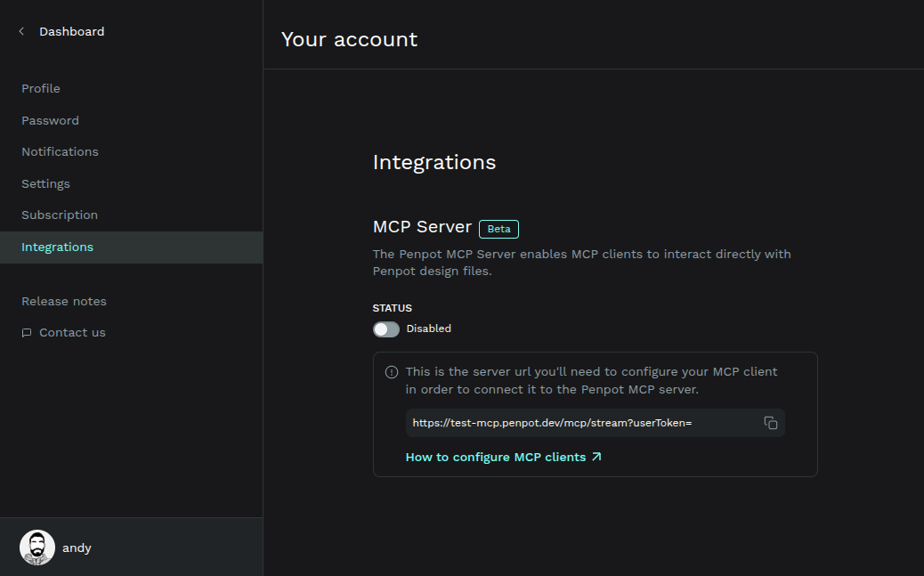Select the Integrations sidebar entry

pyautogui.click(x=57, y=247)
